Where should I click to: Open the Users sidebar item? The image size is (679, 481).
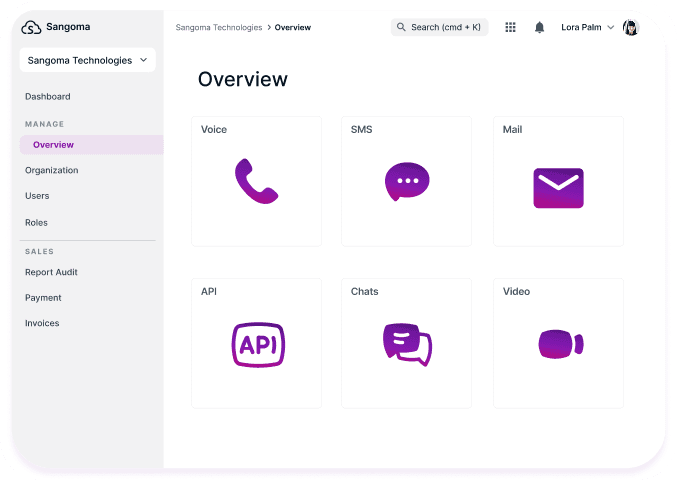(37, 196)
